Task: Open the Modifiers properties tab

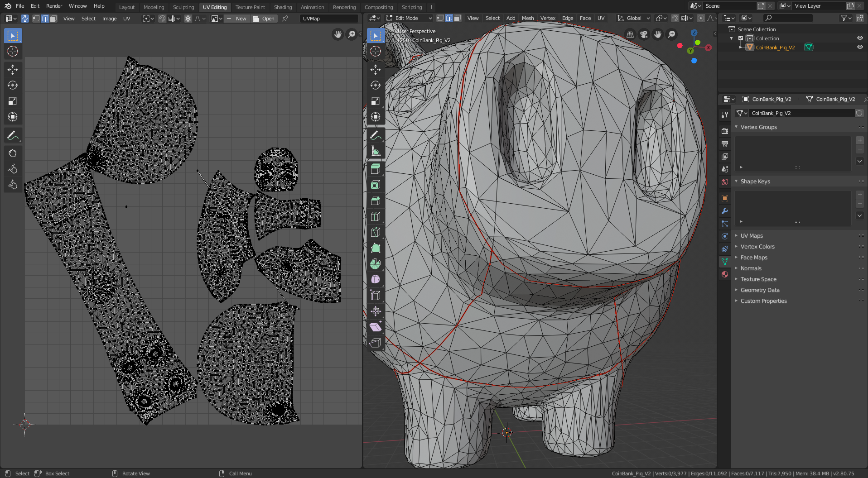Action: point(725,211)
